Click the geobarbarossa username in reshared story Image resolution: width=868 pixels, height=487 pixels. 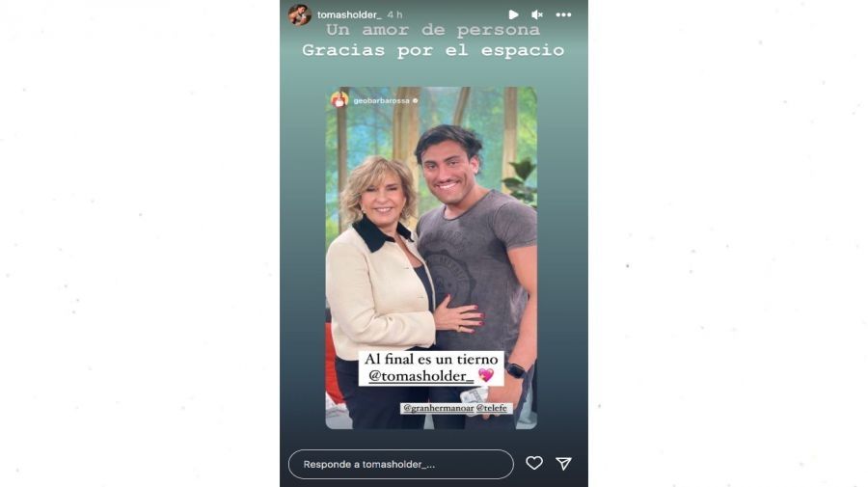381,100
